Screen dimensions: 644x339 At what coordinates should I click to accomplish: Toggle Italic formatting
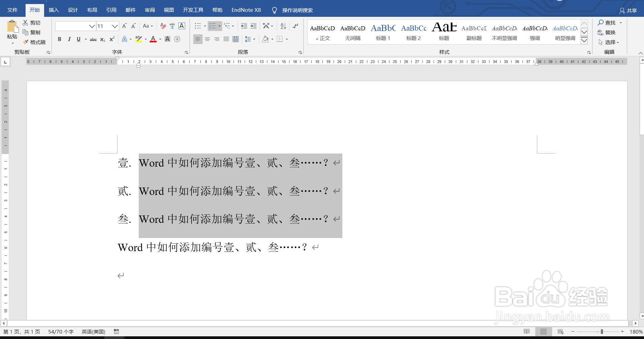coord(69,39)
